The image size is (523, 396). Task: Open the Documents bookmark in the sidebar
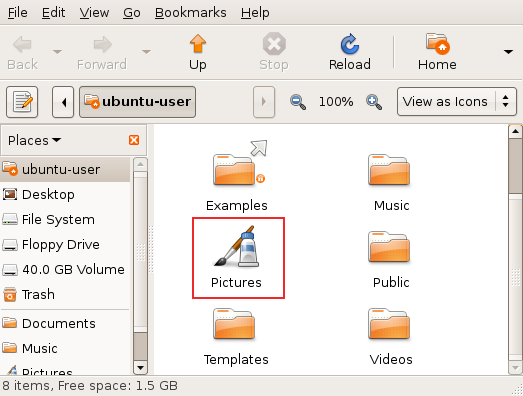65,323
